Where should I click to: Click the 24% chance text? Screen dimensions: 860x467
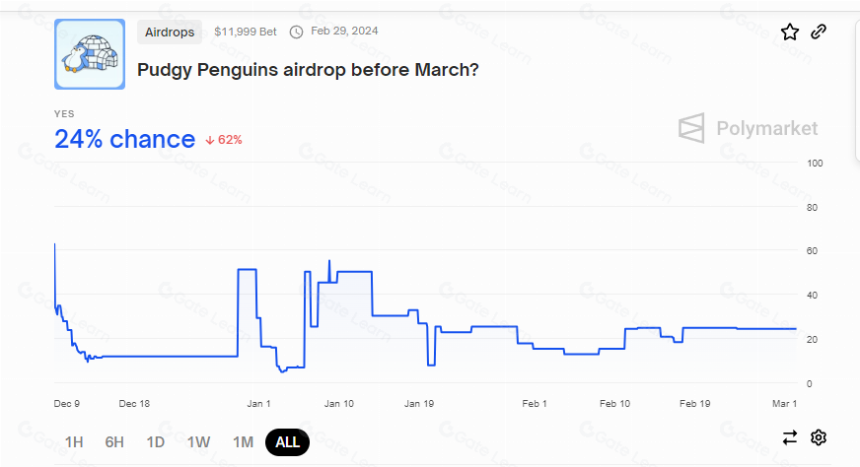125,139
